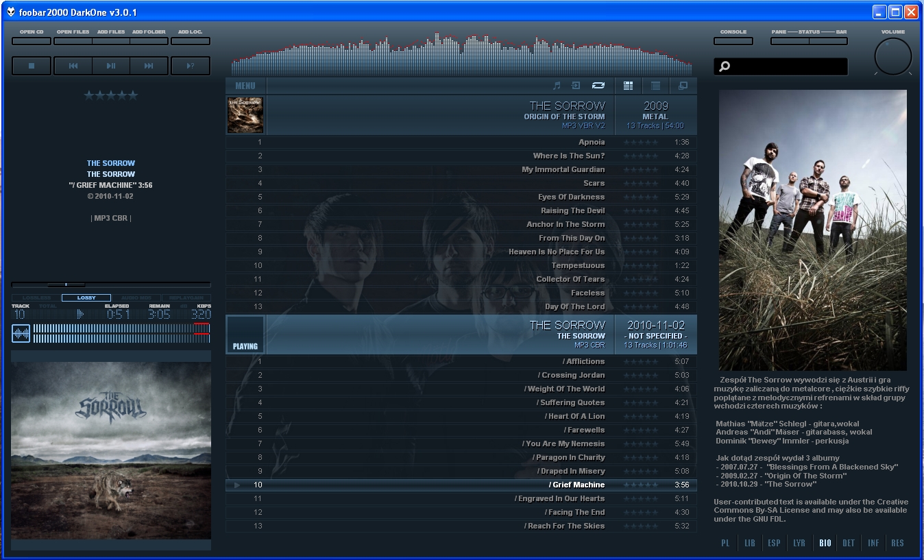
Task: Switch to the BIO tab
Action: point(825,543)
